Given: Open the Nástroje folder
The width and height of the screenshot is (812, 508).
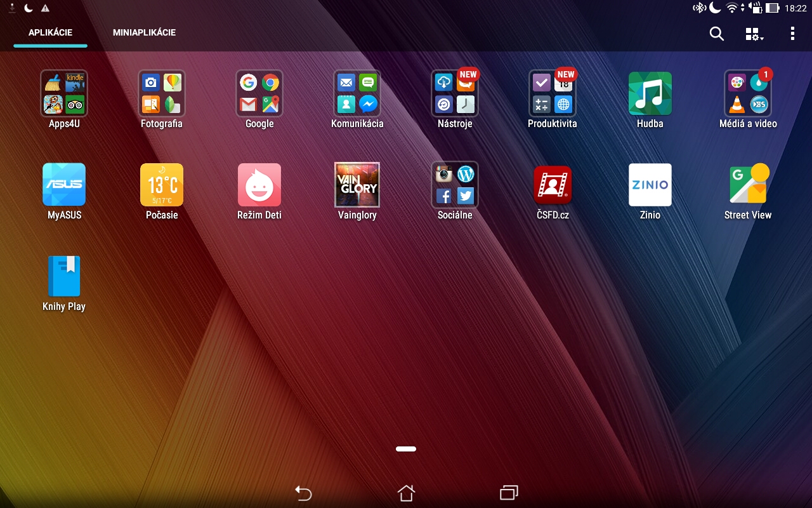Looking at the screenshot, I should pos(455,93).
